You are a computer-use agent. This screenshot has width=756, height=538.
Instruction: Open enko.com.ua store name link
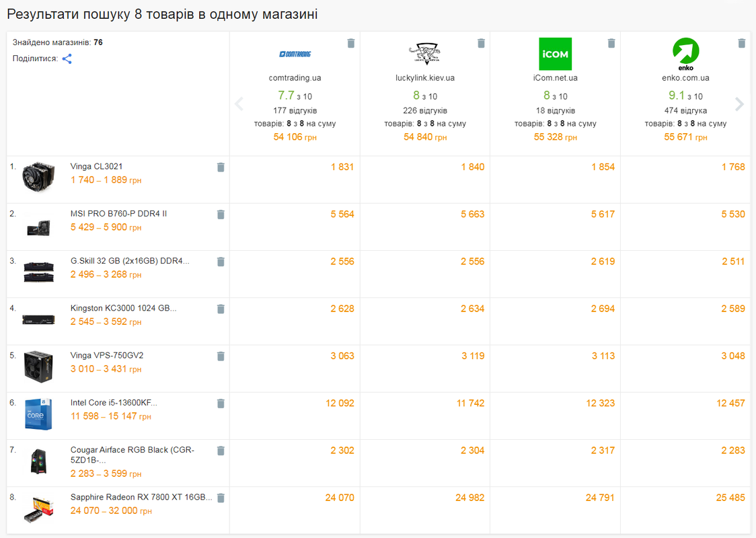pos(685,77)
